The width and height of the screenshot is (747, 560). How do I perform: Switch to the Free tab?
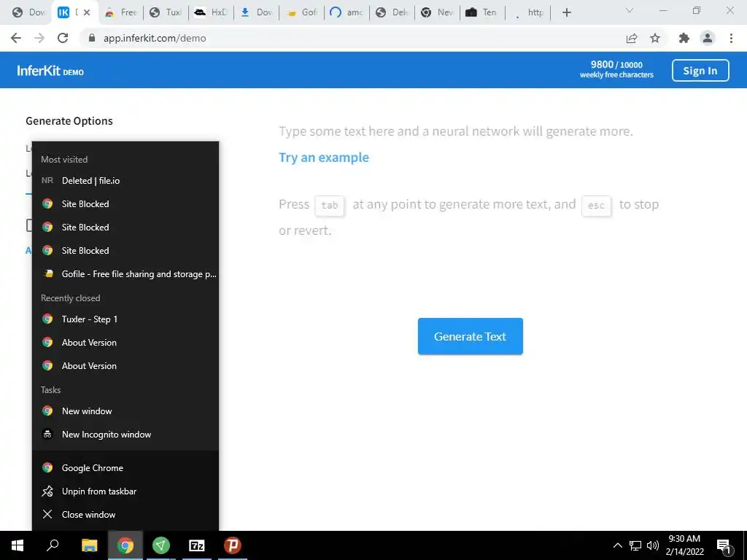click(121, 13)
